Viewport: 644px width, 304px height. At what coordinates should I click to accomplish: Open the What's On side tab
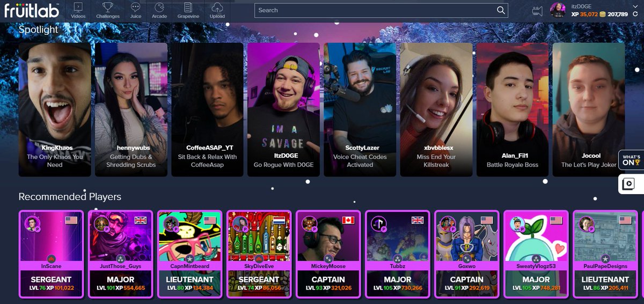click(631, 160)
